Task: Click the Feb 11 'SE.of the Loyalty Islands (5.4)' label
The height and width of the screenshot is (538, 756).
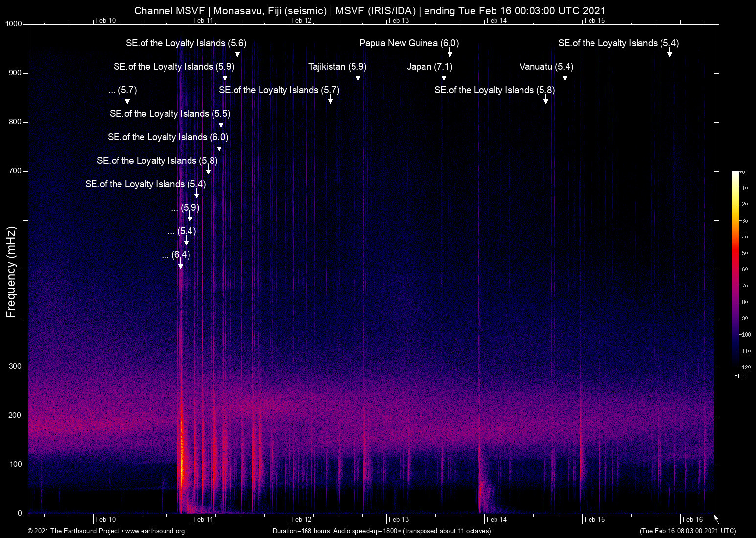Action: tap(145, 184)
